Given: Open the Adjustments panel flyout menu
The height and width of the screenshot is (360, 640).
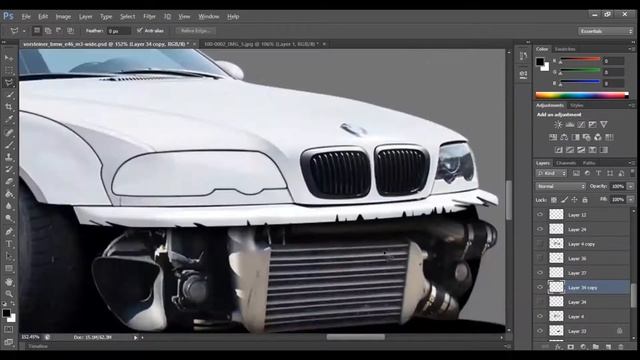Looking at the screenshot, I should point(631,105).
